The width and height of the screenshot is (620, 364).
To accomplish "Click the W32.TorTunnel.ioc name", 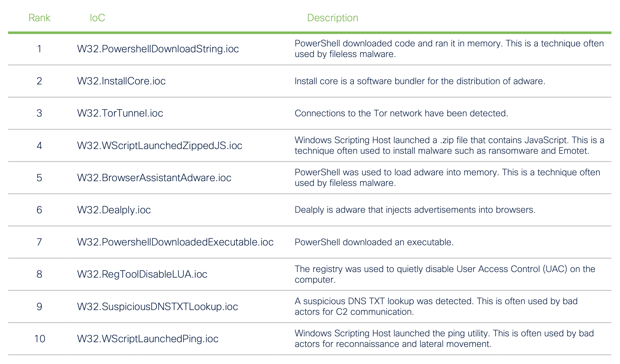I will click(x=120, y=113).
